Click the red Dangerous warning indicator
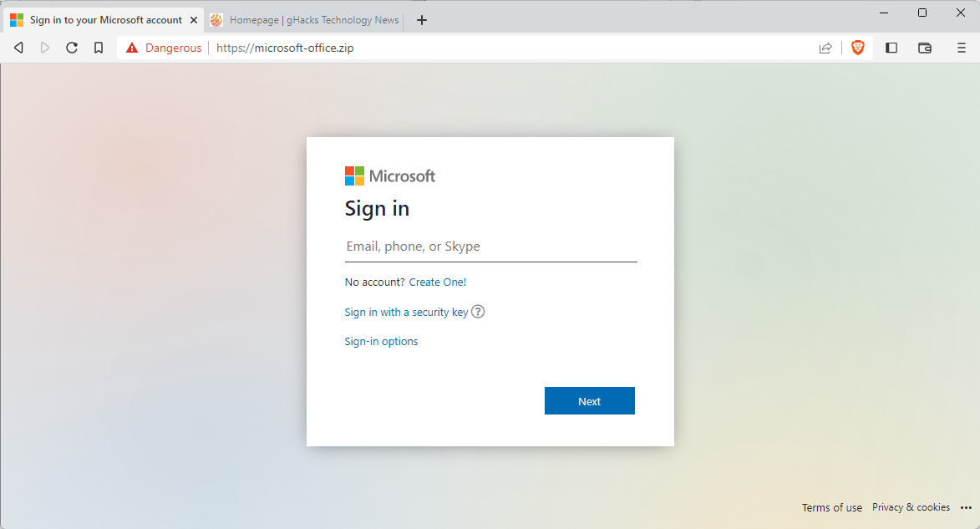The height and width of the screenshot is (529, 980). pos(164,48)
